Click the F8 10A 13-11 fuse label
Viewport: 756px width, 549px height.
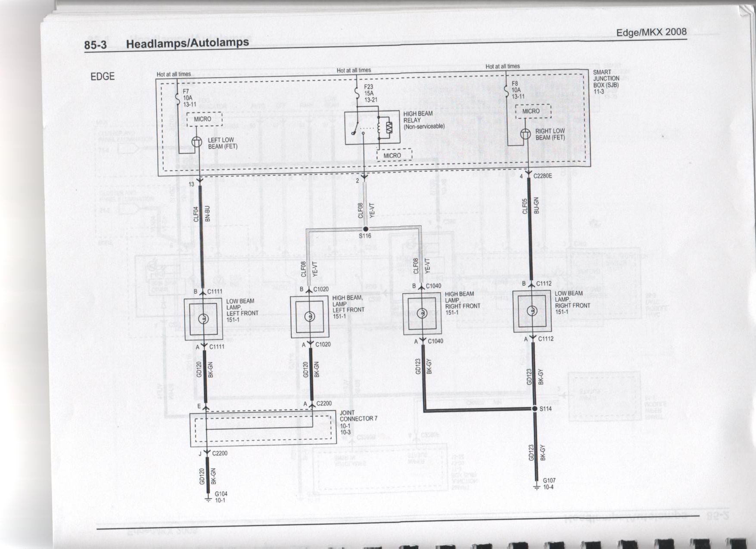coord(518,90)
